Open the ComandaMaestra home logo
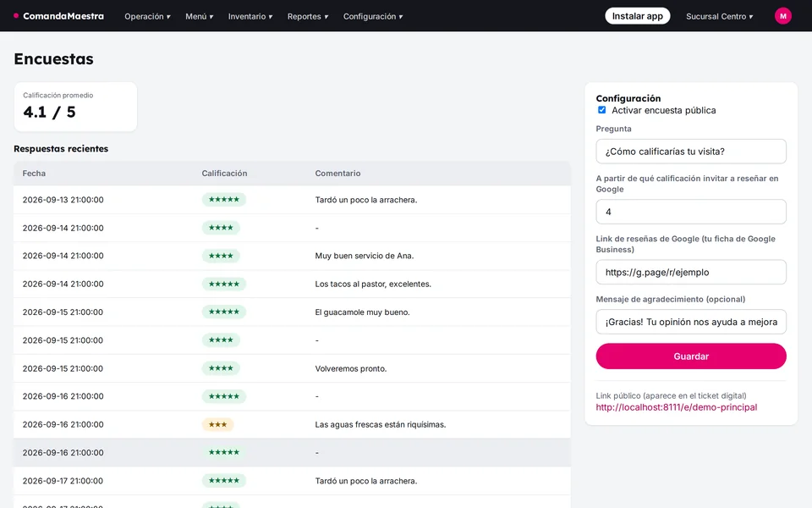The image size is (812, 508). click(58, 16)
